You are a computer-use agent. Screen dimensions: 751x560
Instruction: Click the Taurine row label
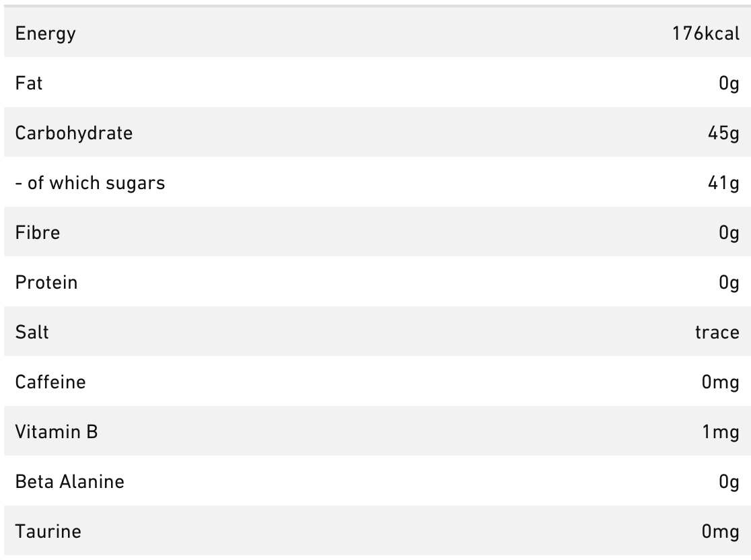pyautogui.click(x=48, y=532)
